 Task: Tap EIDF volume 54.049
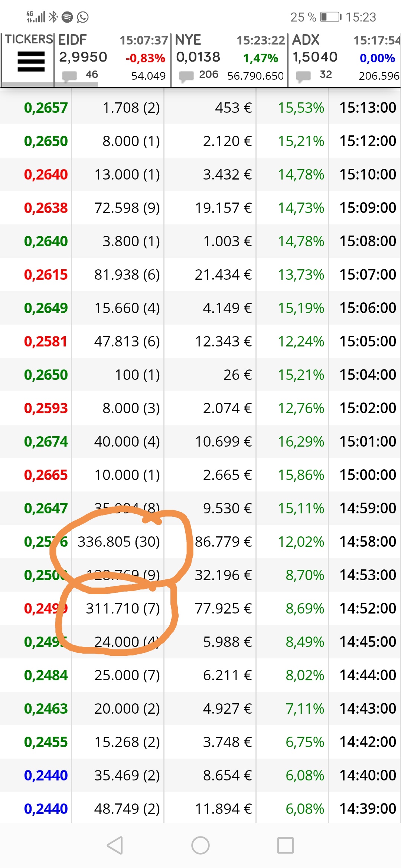tap(149, 76)
